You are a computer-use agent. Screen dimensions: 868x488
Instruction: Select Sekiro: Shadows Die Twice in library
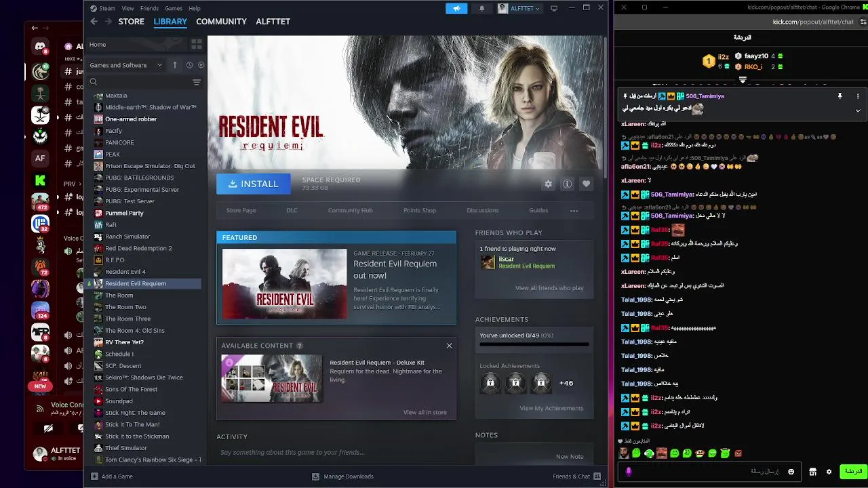[x=144, y=378]
